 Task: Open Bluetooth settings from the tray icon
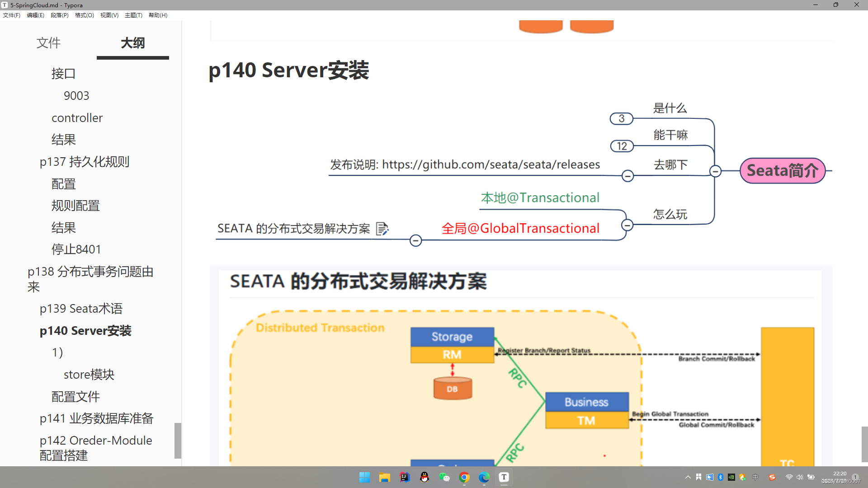tap(720, 477)
